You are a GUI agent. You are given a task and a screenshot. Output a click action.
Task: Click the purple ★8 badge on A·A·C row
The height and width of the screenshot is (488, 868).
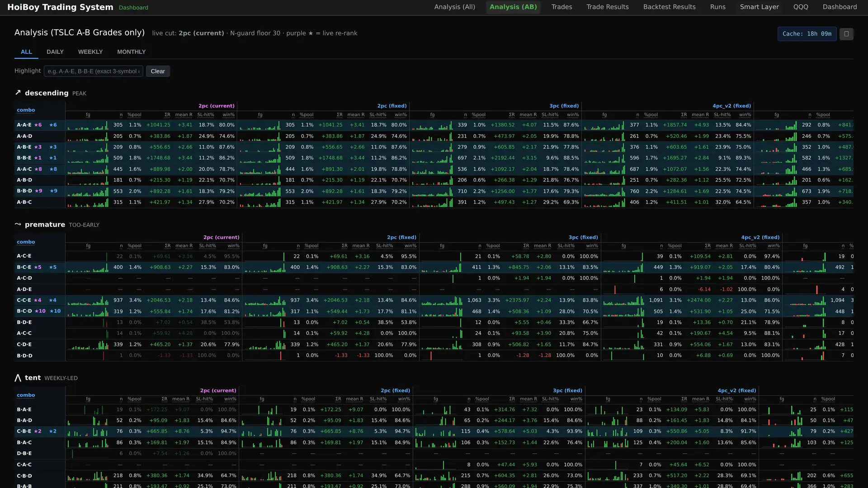coord(38,169)
